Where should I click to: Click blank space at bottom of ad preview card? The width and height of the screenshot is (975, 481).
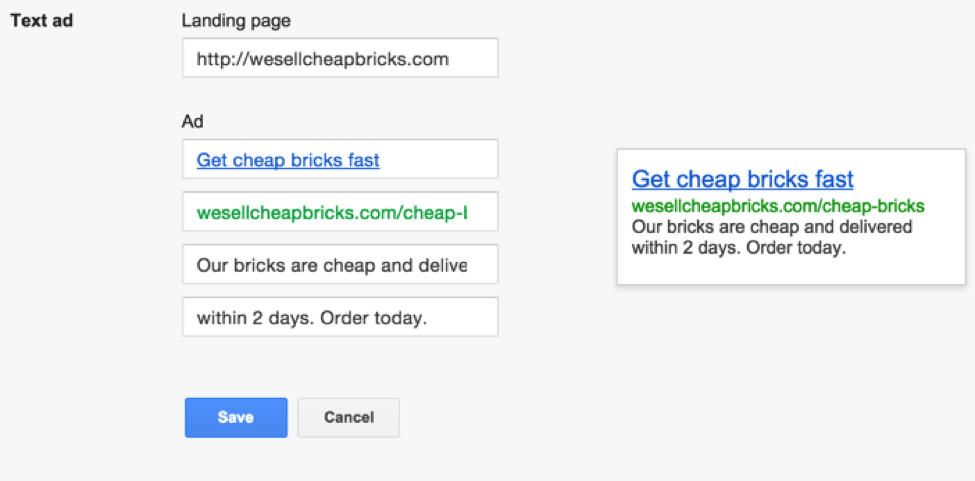(x=791, y=272)
